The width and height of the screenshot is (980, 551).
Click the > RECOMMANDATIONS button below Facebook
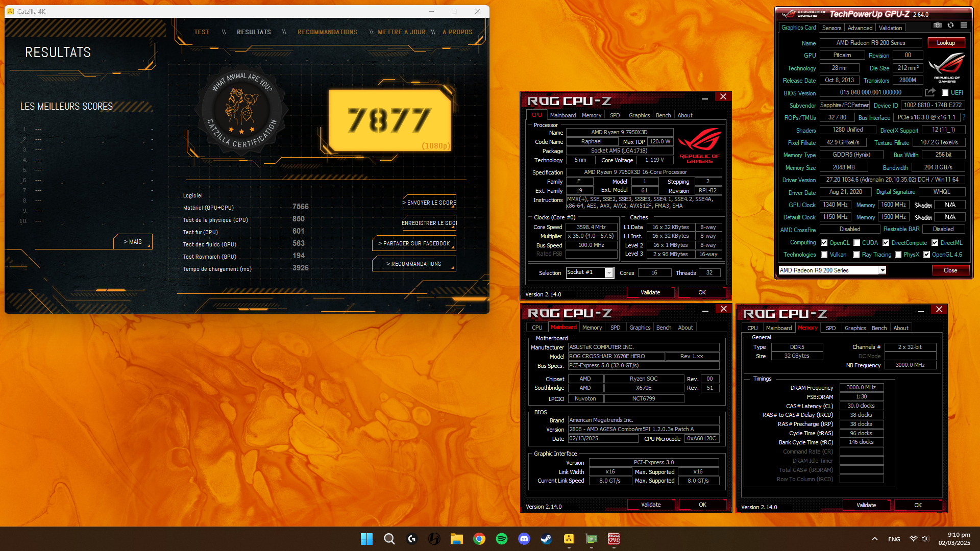coord(414,264)
